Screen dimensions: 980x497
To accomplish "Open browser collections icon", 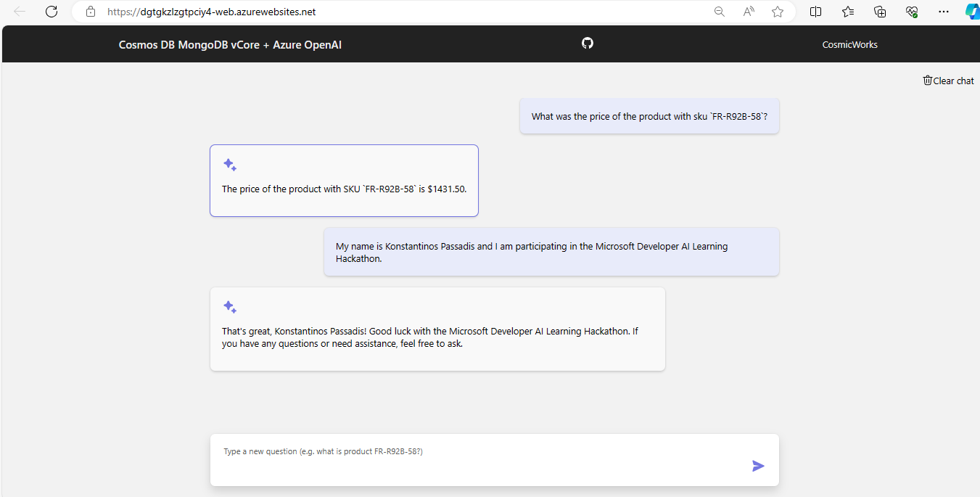I will pyautogui.click(x=880, y=12).
